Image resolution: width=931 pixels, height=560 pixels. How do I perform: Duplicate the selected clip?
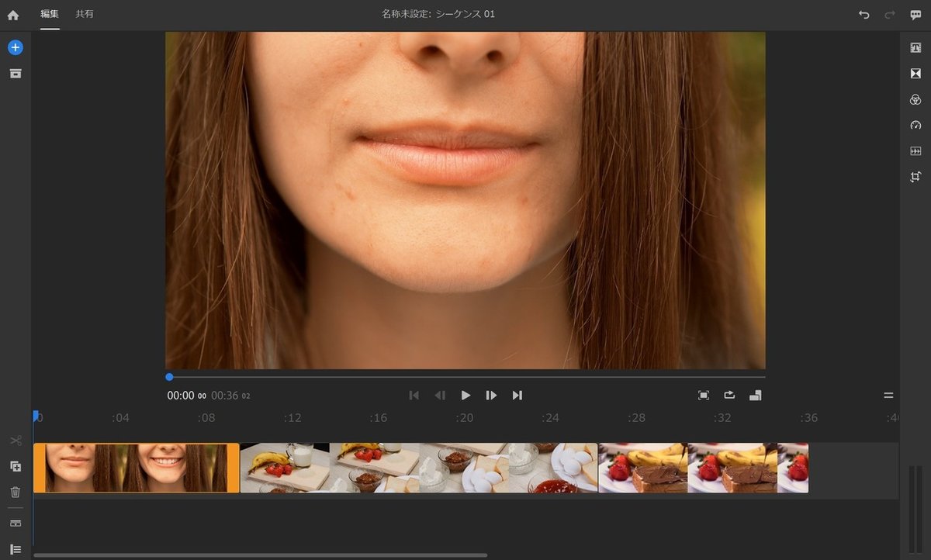[16, 466]
